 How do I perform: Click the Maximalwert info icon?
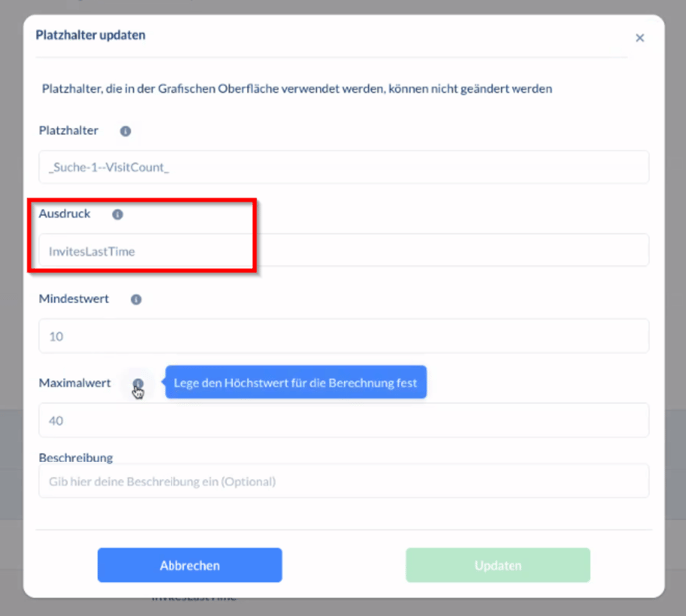[x=138, y=384]
